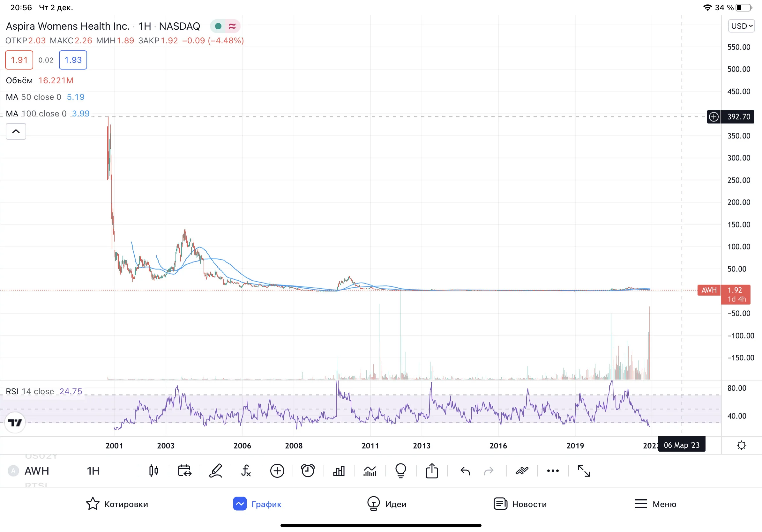Enter fullscreen with diagonal arrows icon
Screen dimensions: 762x532
click(584, 471)
